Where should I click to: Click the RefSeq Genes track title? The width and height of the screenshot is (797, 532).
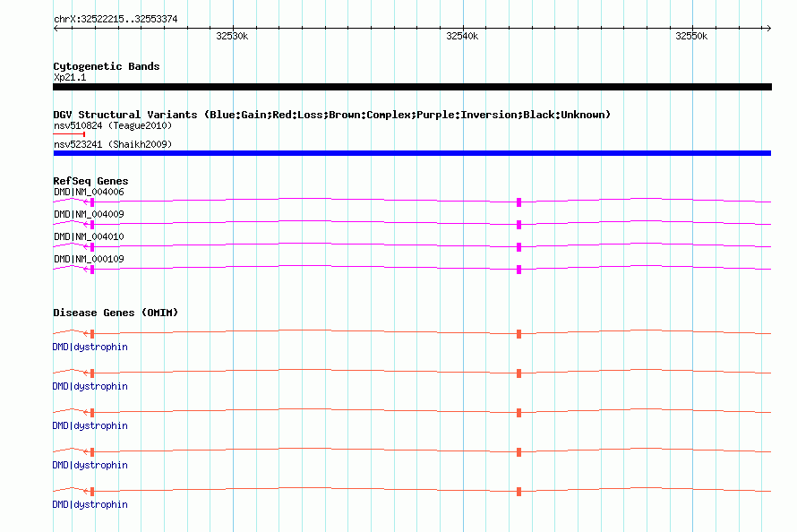(90, 181)
